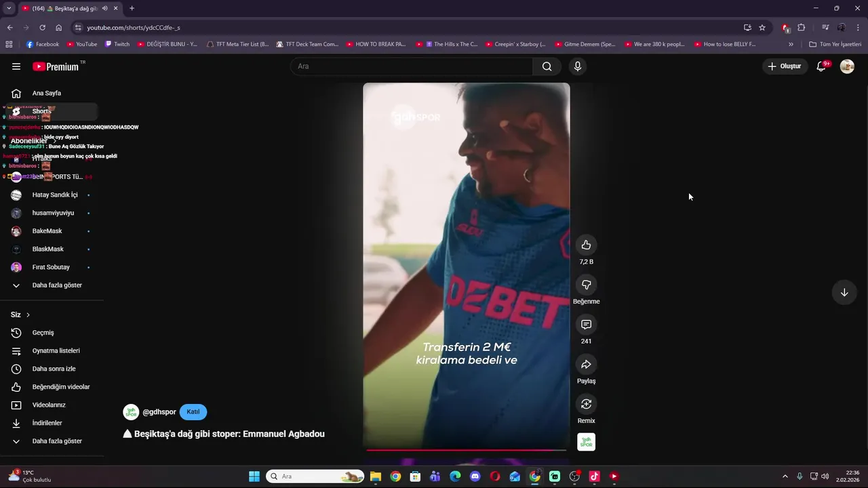The height and width of the screenshot is (488, 868).
Task: Dislike the short (Beğenme)
Action: click(x=587, y=285)
